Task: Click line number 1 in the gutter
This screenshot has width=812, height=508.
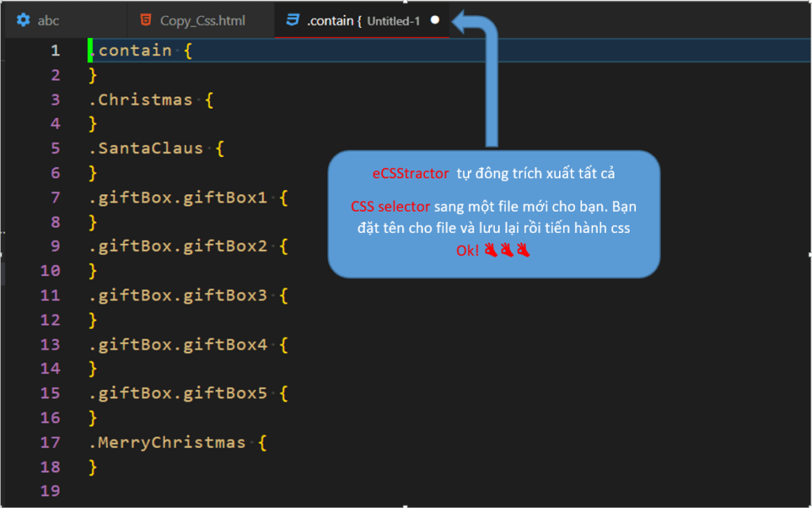Action: pos(56,51)
